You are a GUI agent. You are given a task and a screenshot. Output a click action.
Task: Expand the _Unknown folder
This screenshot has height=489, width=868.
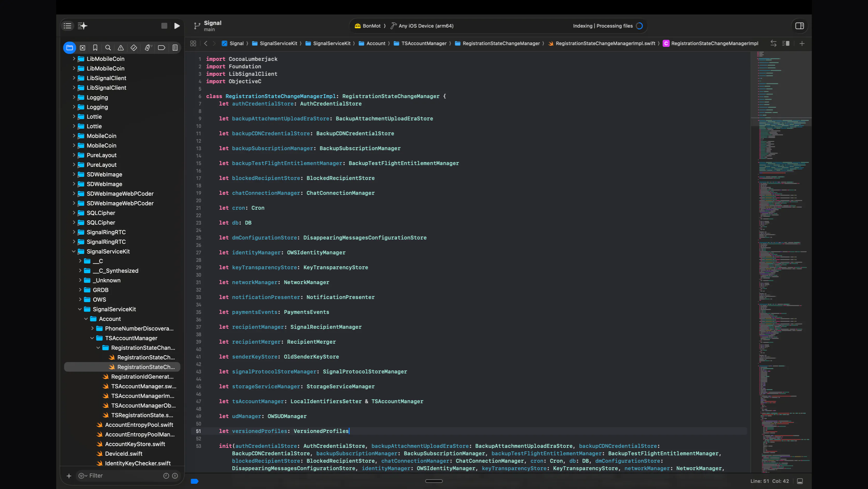(80, 280)
